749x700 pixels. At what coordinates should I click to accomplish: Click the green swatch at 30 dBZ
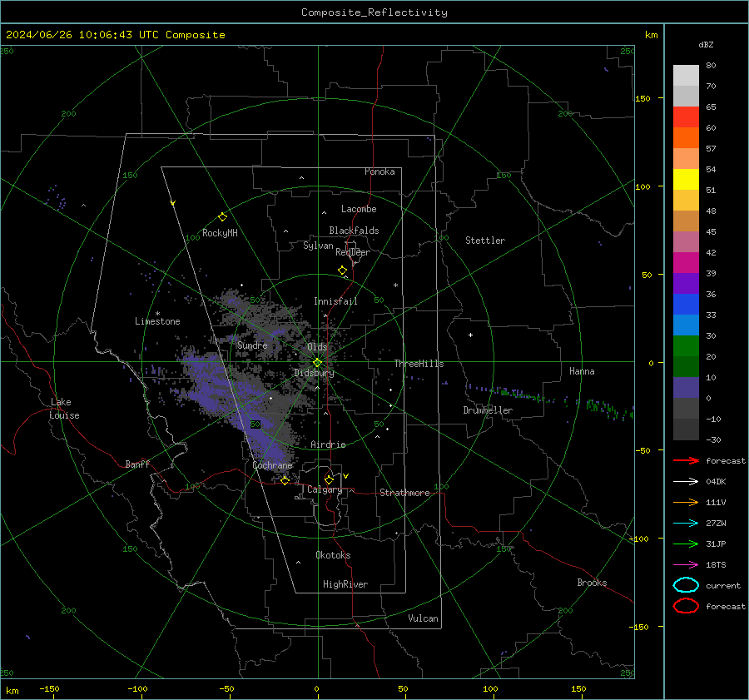[x=686, y=346]
